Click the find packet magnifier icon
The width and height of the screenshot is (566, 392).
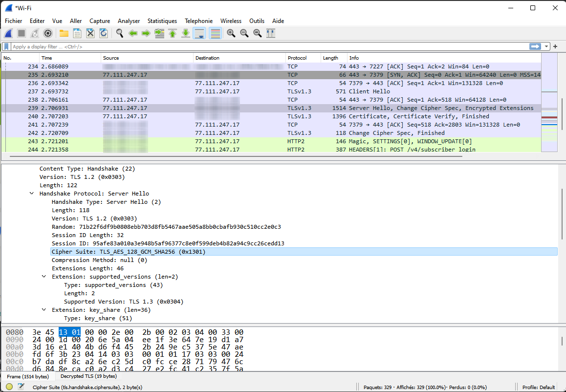pos(119,34)
